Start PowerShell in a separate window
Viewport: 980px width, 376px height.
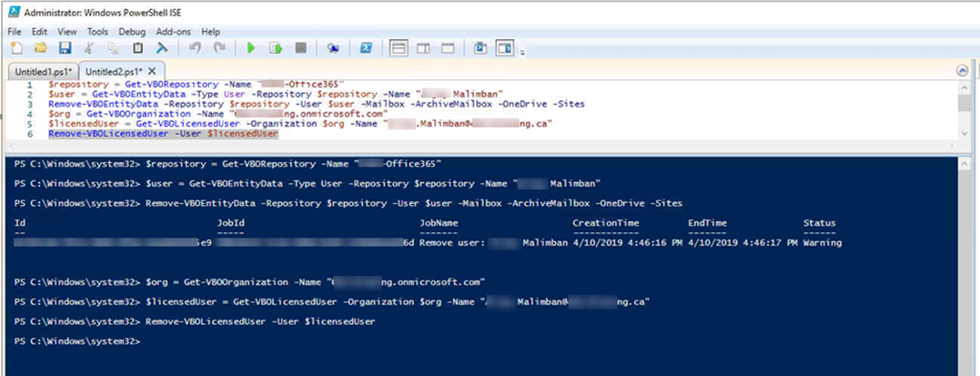(x=367, y=47)
